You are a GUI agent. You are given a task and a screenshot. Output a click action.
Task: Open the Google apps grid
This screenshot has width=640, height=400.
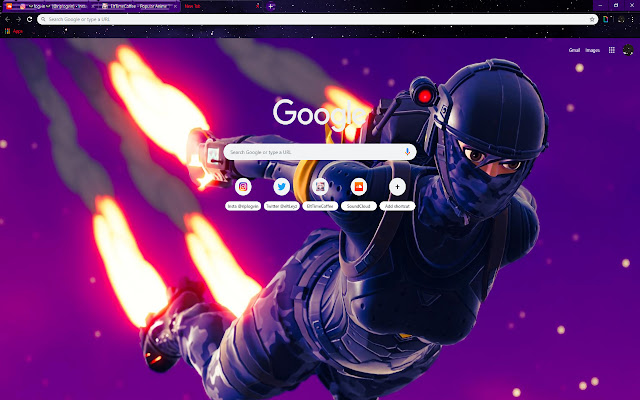(x=611, y=50)
